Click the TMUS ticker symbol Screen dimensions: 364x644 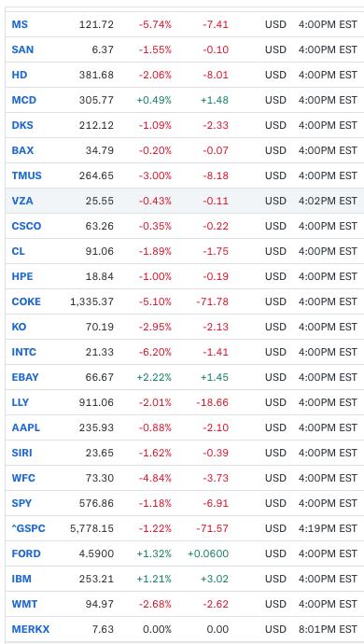[27, 175]
